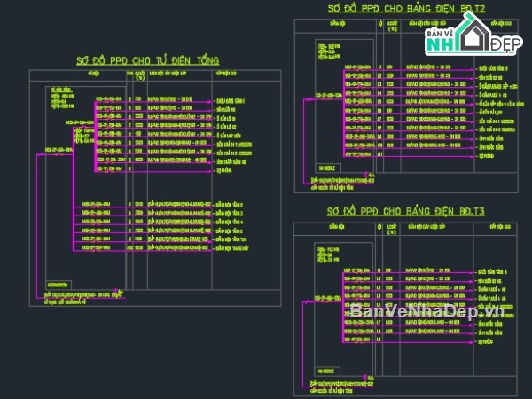
Task: Select the feeder cable note below the BĐ.T3 table
Action: pos(341,383)
